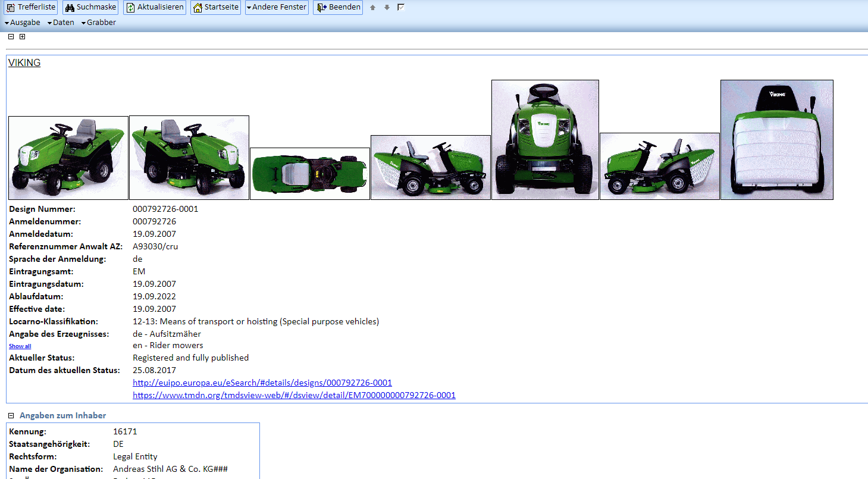The width and height of the screenshot is (868, 479).
Task: Click the down arrow navigation icon
Action: pyautogui.click(x=387, y=8)
